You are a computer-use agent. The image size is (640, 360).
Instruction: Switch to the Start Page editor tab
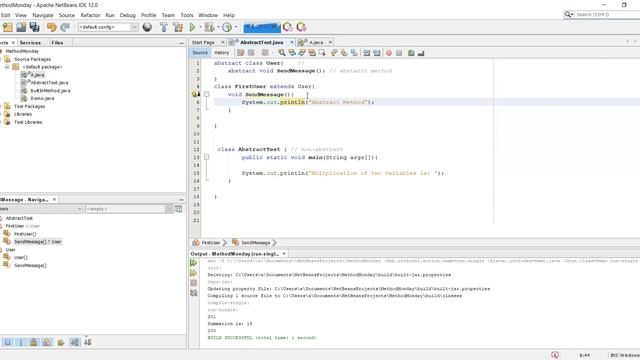tap(203, 42)
